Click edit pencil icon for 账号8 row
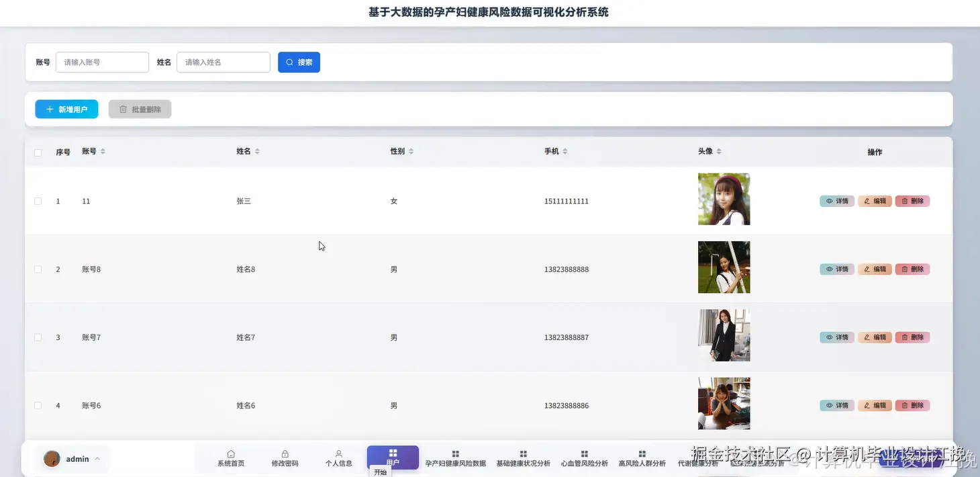Viewport: 980px width, 477px height. tap(867, 269)
